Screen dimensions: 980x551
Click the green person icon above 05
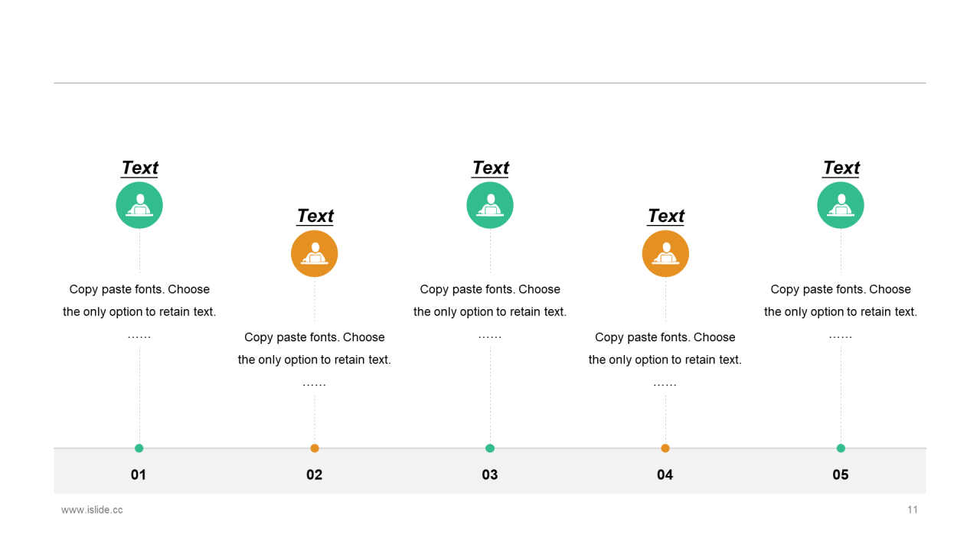(841, 205)
